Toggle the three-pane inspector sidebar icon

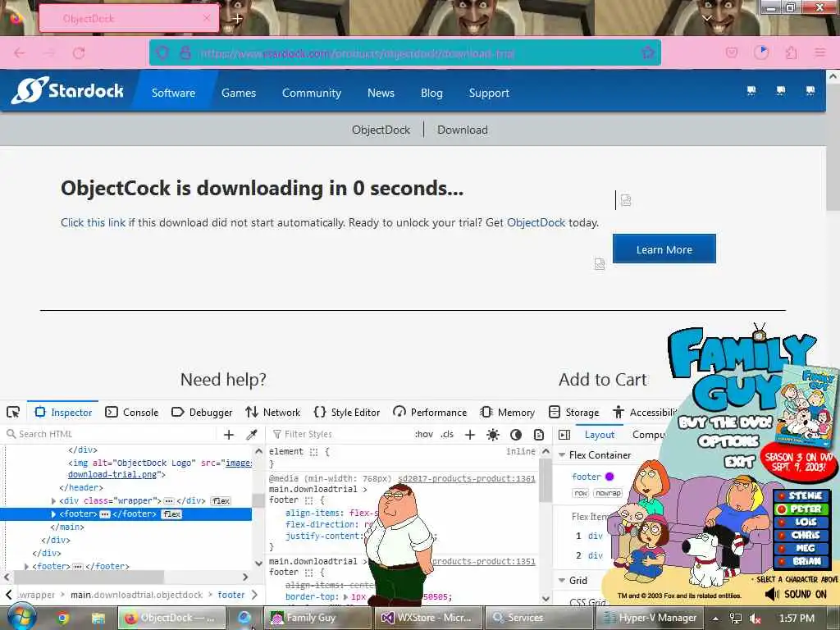[564, 435]
